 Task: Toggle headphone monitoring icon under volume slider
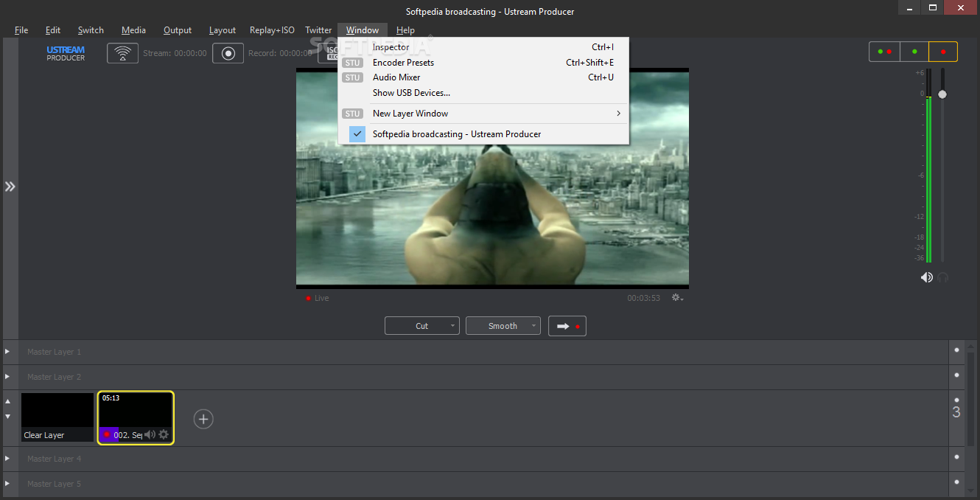(x=943, y=277)
